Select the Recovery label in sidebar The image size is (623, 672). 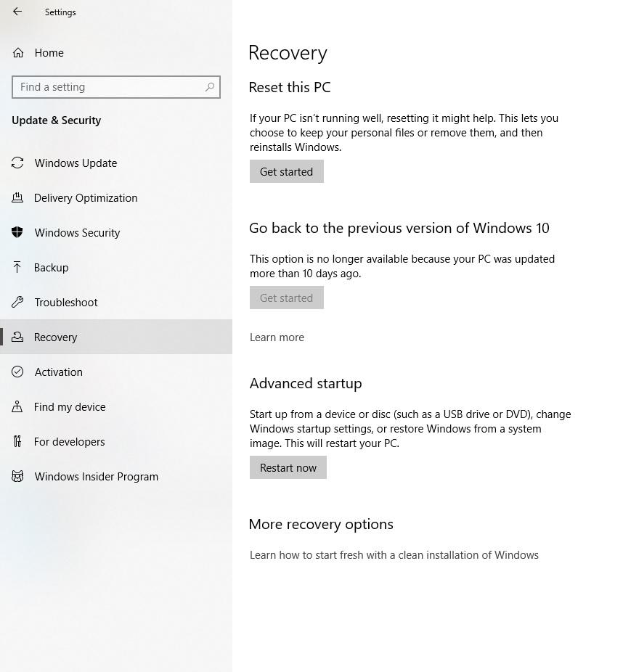[x=56, y=337]
